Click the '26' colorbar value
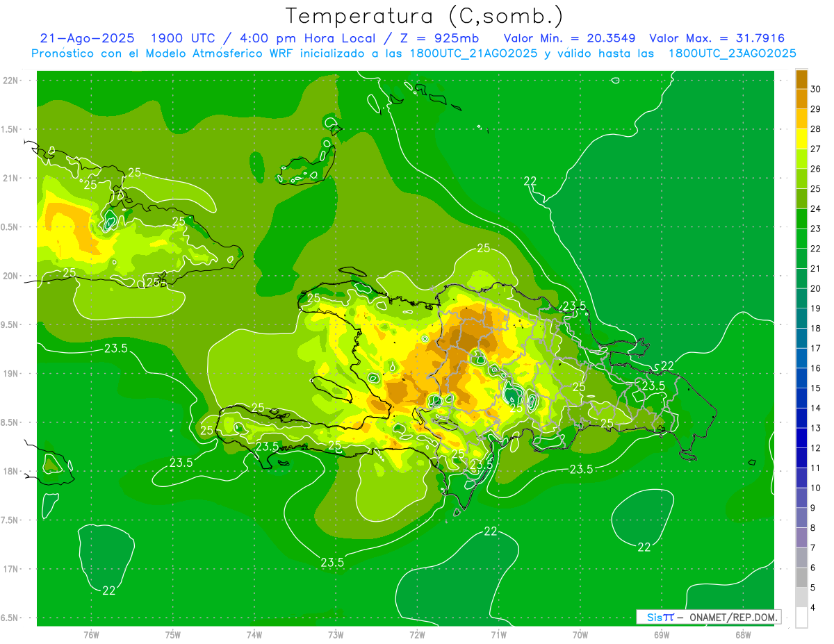Viewport: 834px width, 644px height. coord(816,169)
